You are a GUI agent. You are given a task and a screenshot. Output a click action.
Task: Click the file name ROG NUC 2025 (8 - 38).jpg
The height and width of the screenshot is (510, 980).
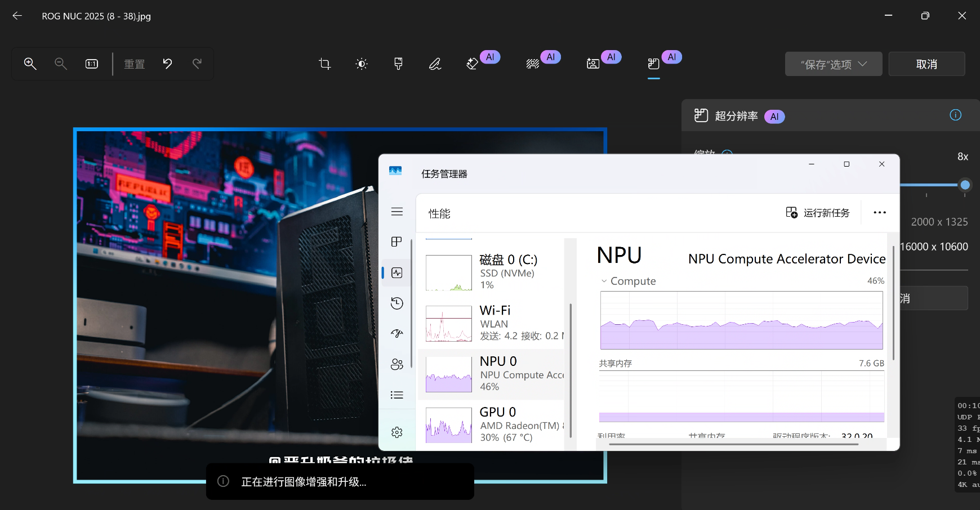(x=96, y=16)
